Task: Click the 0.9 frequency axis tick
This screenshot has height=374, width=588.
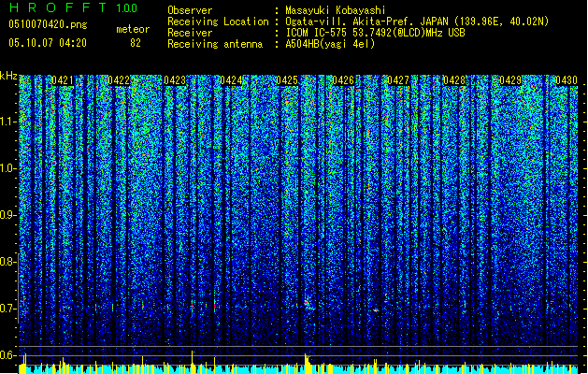Action: [x=8, y=215]
